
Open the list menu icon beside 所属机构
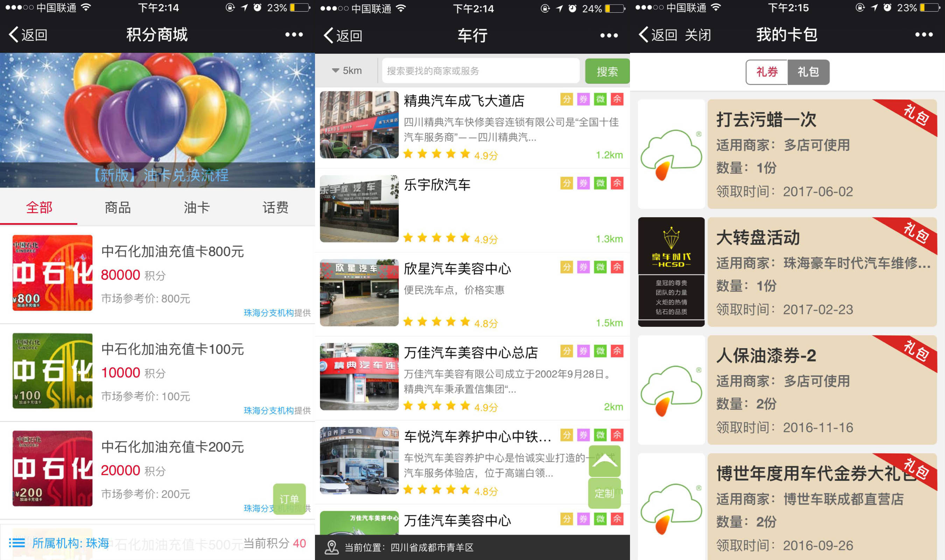click(x=16, y=543)
